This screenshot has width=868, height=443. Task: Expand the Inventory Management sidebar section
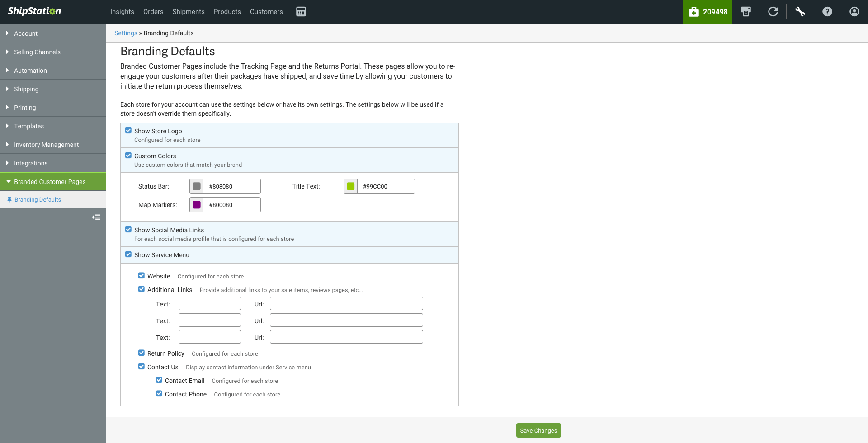pos(46,145)
